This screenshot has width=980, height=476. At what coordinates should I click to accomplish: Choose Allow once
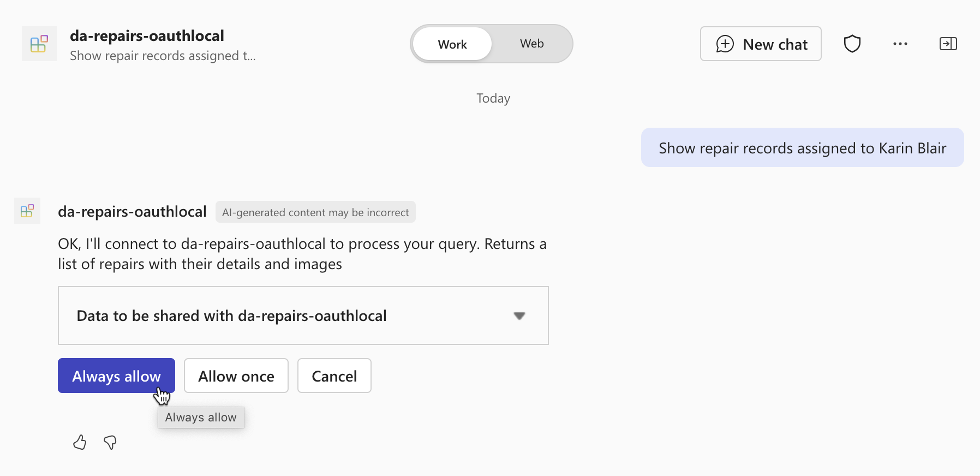pyautogui.click(x=236, y=376)
